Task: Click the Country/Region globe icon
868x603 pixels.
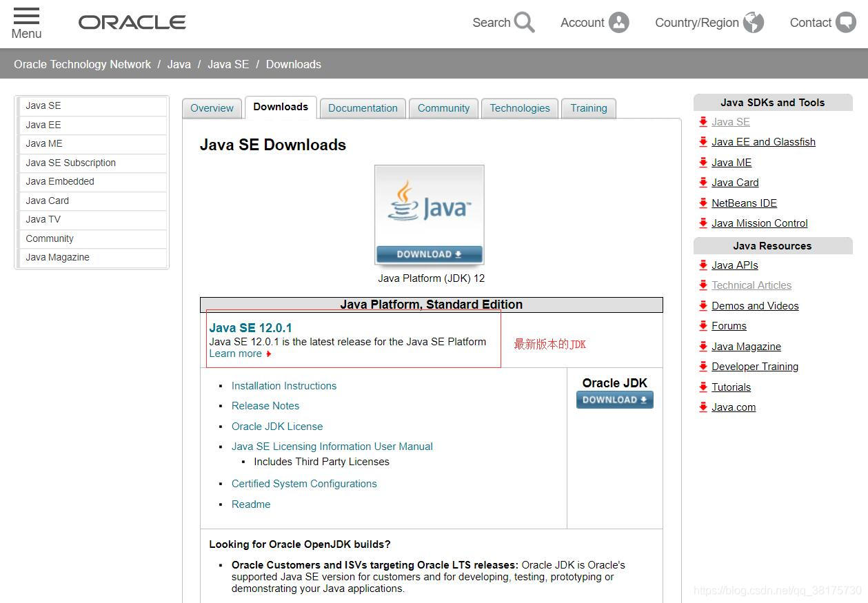Action: 754,23
